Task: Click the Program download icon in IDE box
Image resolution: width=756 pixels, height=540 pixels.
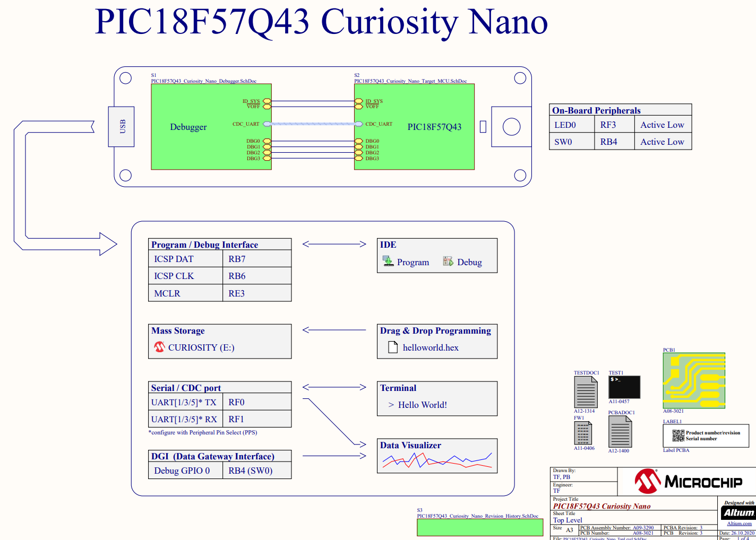Action: [x=388, y=261]
